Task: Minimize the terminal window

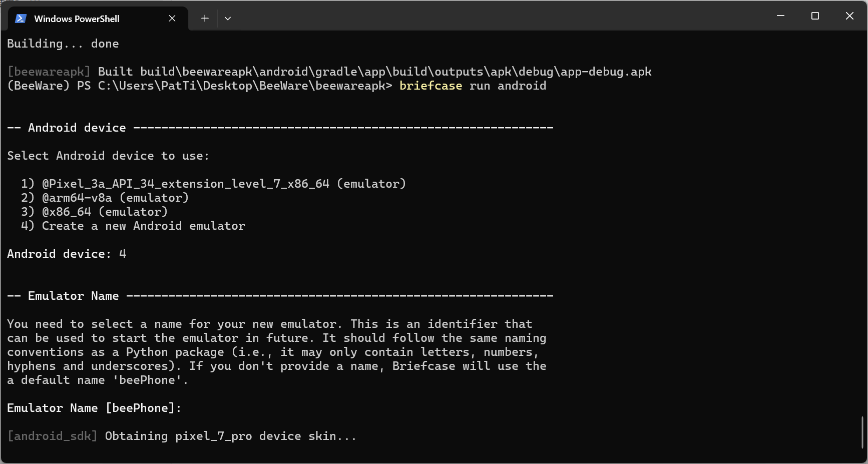Action: tap(780, 16)
